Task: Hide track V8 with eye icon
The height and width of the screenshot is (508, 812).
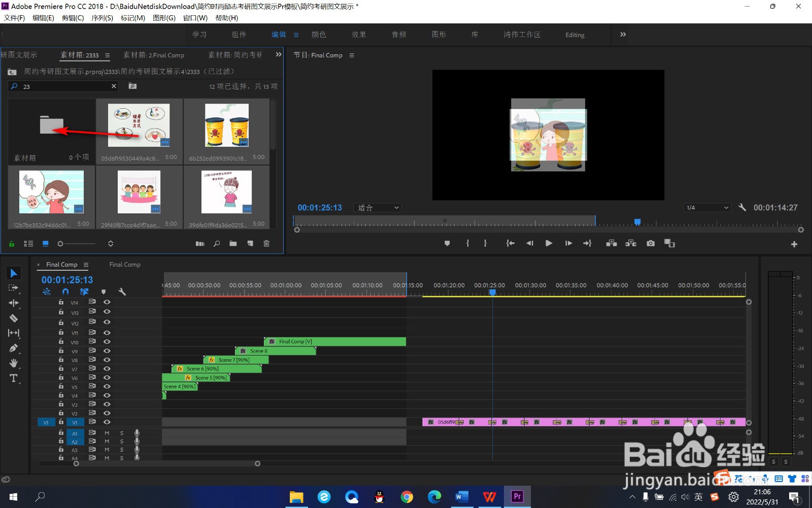Action: [107, 360]
